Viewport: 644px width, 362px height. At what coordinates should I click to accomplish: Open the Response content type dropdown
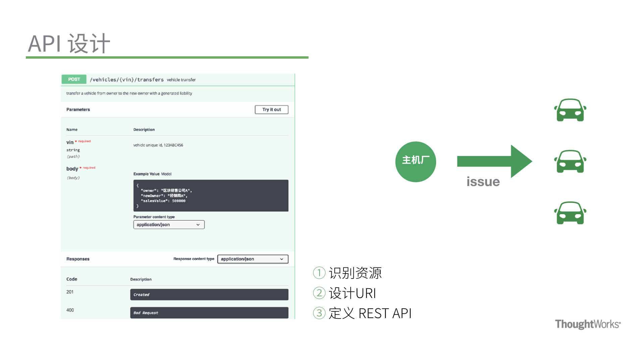[253, 259]
